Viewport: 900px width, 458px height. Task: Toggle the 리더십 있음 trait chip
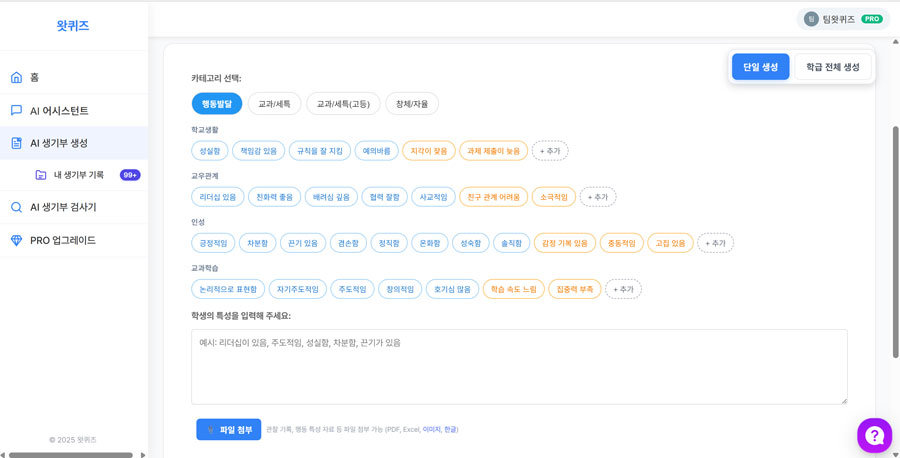point(218,197)
